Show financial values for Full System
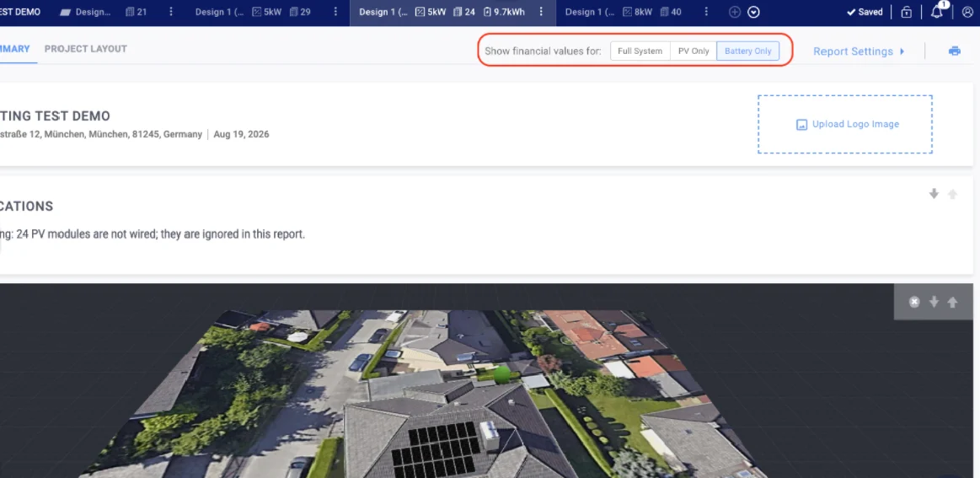This screenshot has width=980, height=478. coord(640,51)
